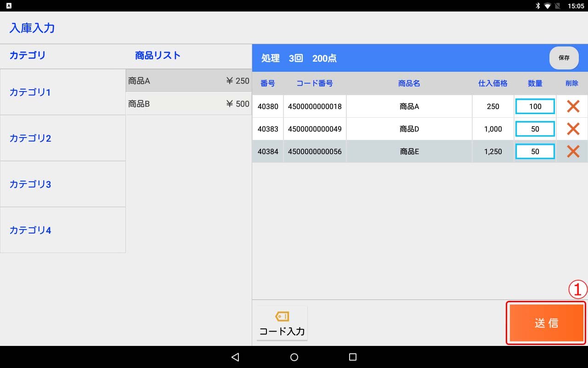Delete the 商品D row with X icon
This screenshot has width=588, height=368.
573,129
